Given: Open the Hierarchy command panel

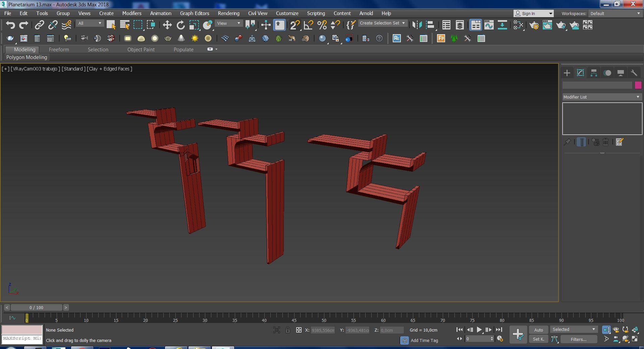Looking at the screenshot, I should pyautogui.click(x=594, y=73).
